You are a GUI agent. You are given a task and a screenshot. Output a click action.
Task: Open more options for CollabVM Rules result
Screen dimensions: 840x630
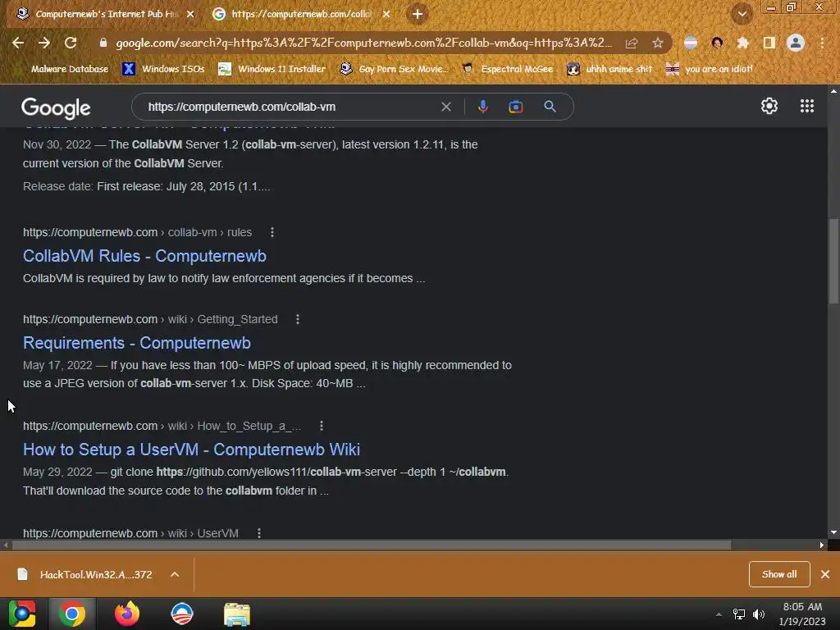click(272, 232)
